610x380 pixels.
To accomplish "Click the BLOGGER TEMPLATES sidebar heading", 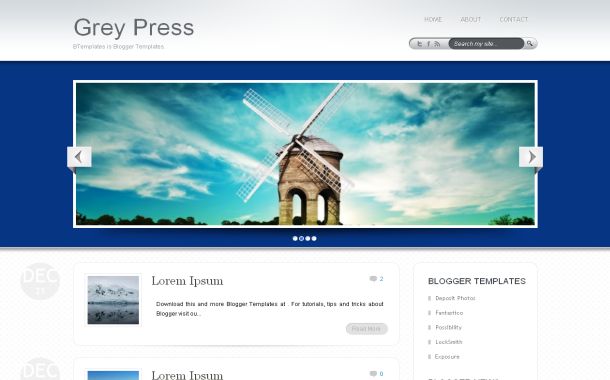I will tap(477, 281).
